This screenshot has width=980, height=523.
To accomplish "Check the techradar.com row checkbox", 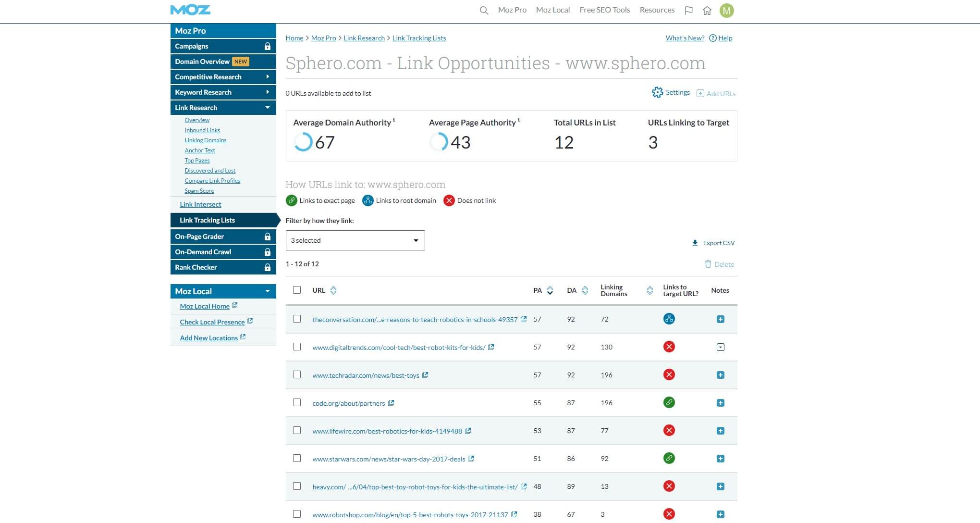I will [297, 374].
